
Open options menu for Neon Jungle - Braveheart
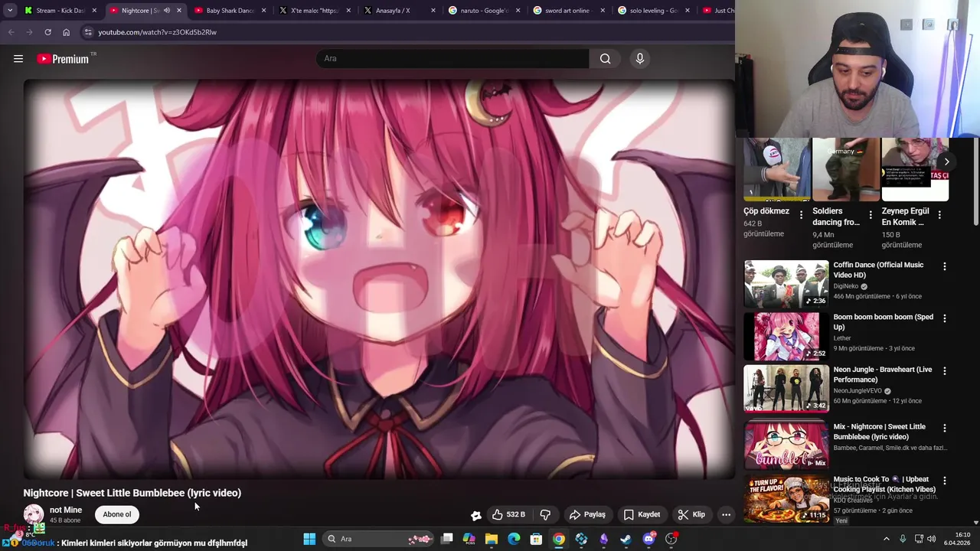pyautogui.click(x=944, y=371)
